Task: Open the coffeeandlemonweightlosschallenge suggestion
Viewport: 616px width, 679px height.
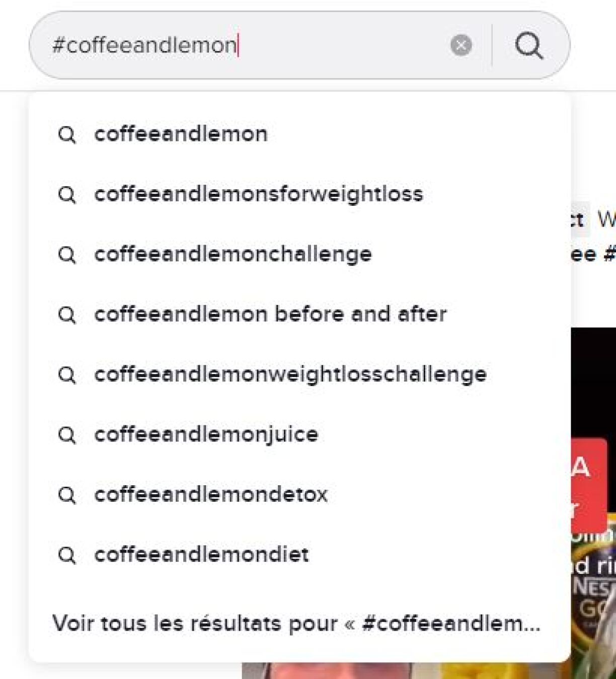Action: (291, 373)
